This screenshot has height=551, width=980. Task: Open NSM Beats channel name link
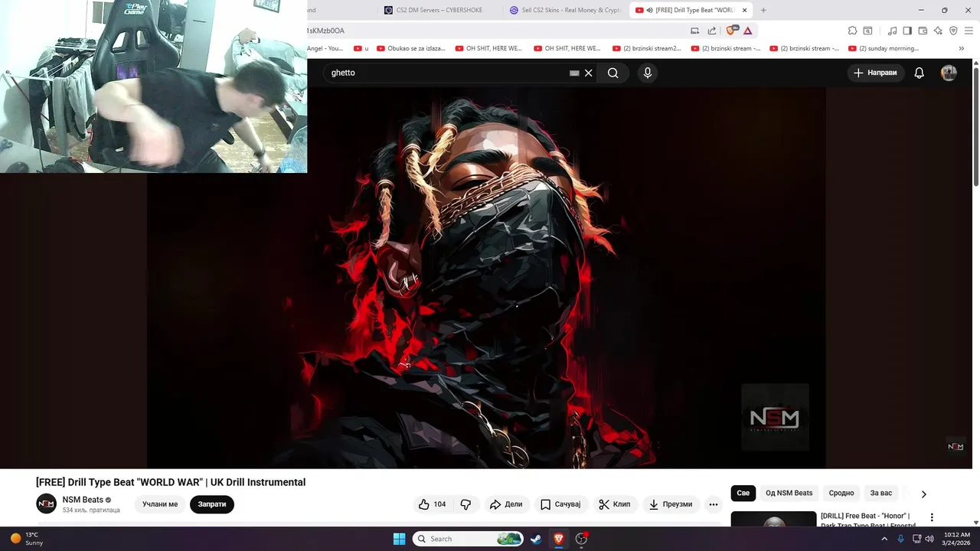(83, 500)
